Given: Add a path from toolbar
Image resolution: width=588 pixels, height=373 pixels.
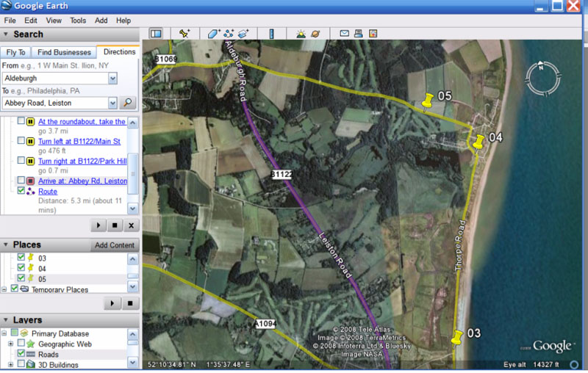Looking at the screenshot, I should (x=229, y=34).
